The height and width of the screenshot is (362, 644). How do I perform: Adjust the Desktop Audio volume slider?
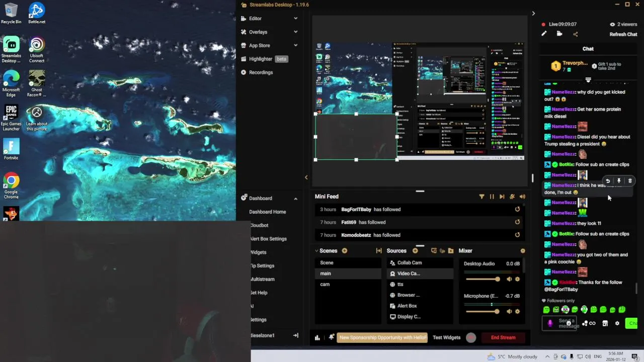pyautogui.click(x=482, y=279)
